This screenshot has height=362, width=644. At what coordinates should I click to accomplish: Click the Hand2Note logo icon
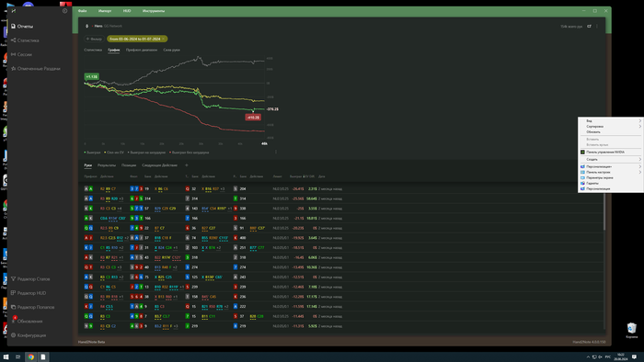coord(13,11)
